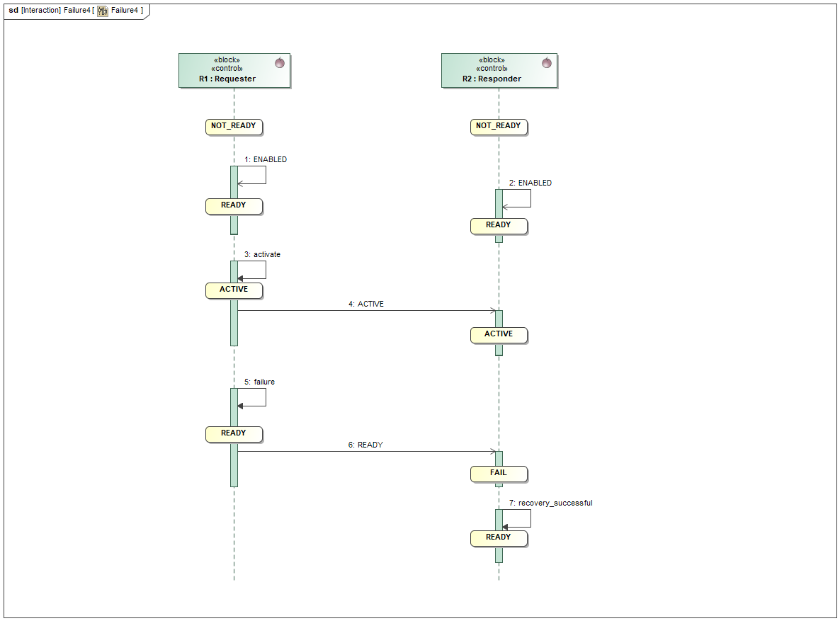Select the final READY state invariant on R2's lifeline

[x=499, y=538]
